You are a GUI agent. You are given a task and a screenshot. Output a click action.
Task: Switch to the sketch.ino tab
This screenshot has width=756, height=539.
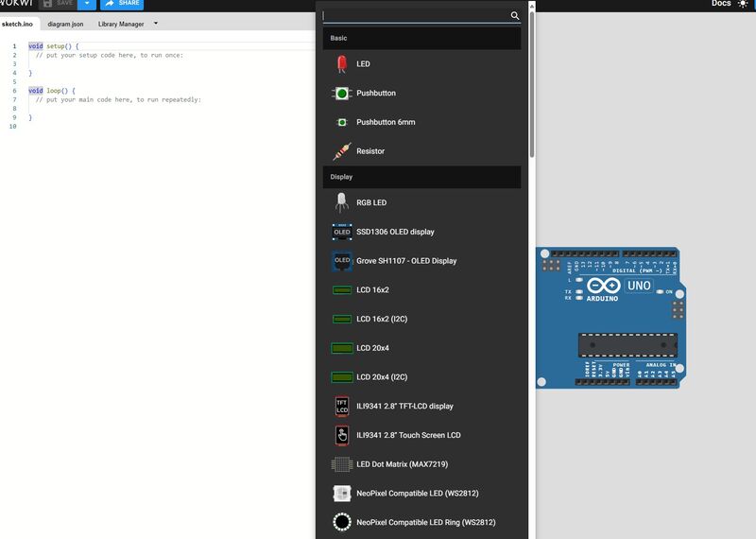coord(17,24)
